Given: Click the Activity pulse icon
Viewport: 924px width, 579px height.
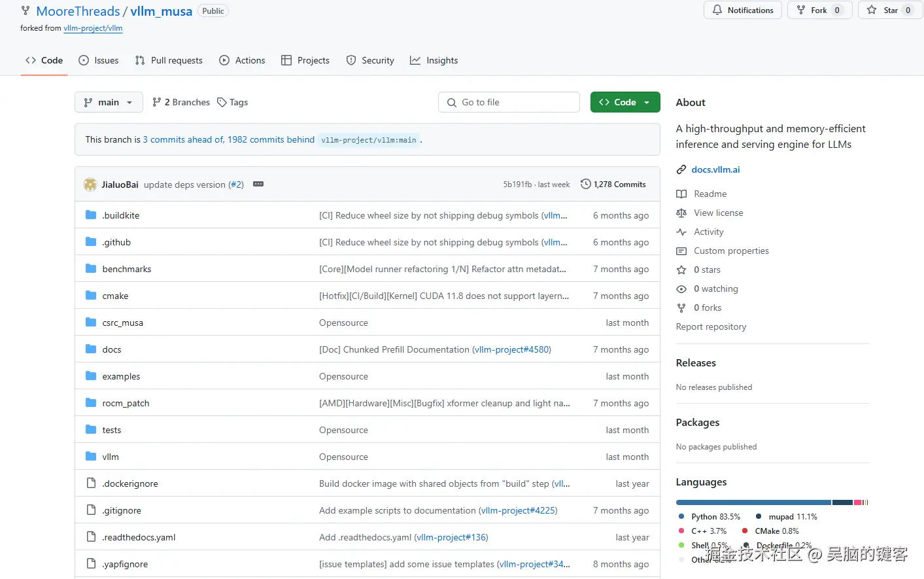Looking at the screenshot, I should pos(681,232).
